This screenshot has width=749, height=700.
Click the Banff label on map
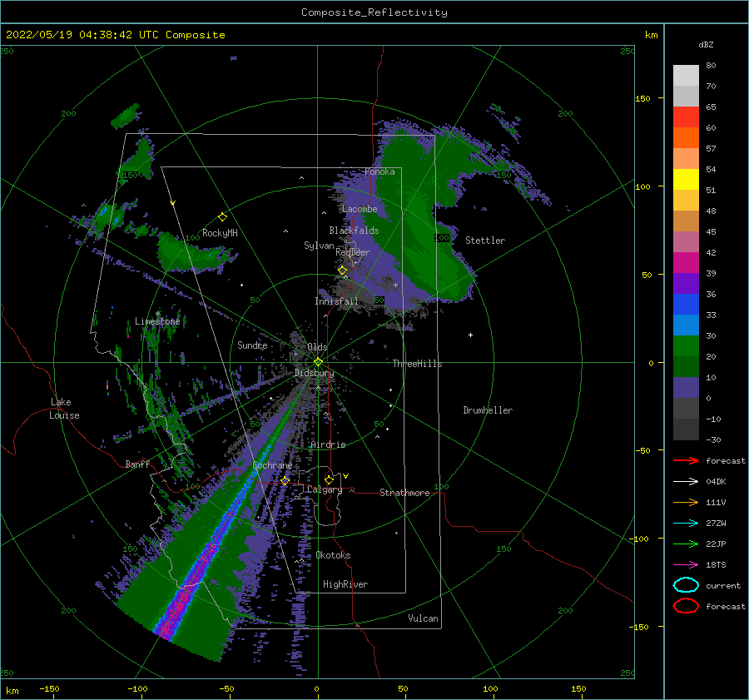[137, 464]
